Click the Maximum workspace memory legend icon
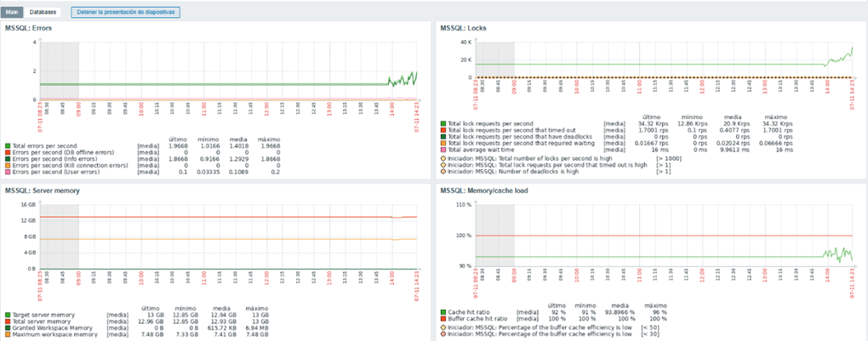The height and width of the screenshot is (341, 868). click(8, 333)
